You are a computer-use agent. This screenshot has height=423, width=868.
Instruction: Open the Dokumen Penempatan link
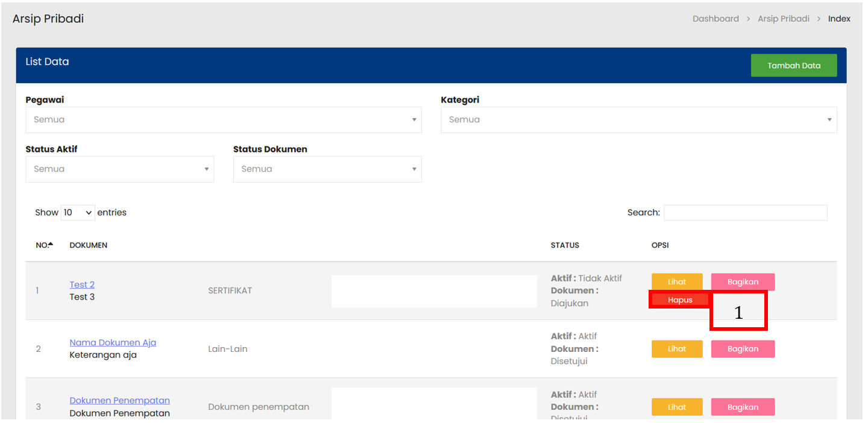coord(119,401)
